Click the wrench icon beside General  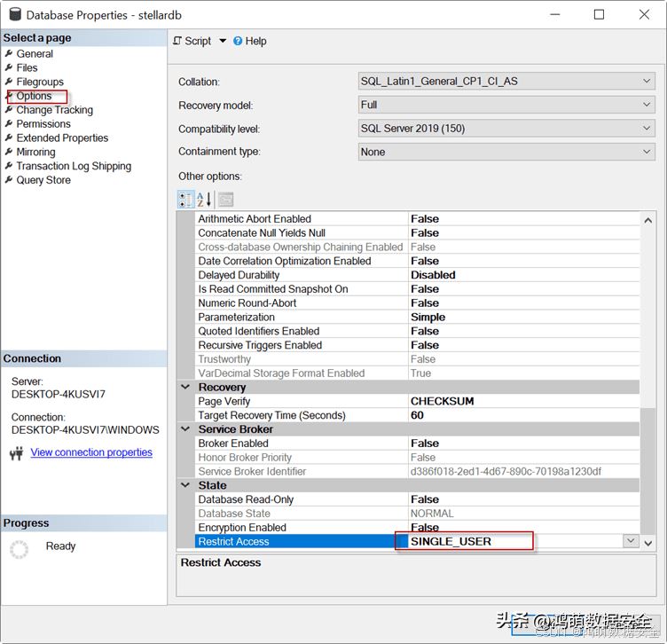[9, 53]
